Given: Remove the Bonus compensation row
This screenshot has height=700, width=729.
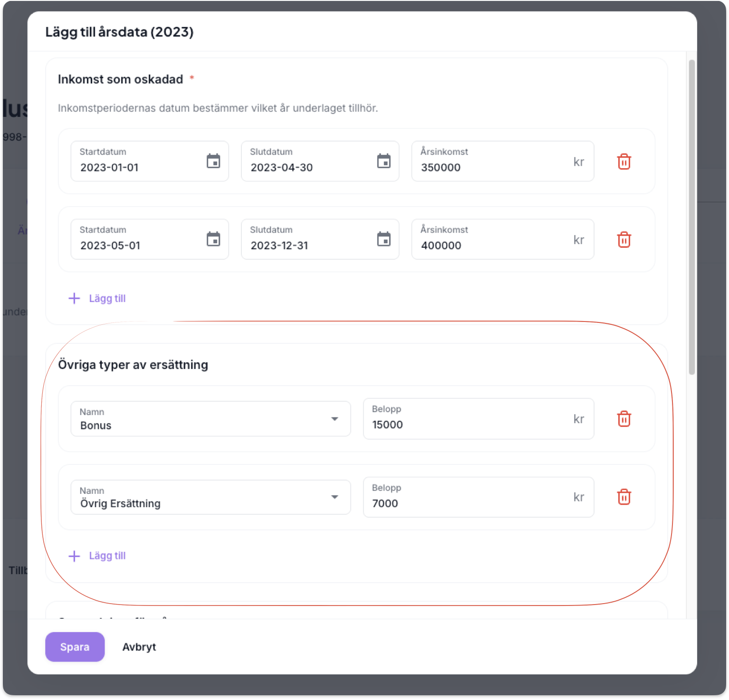Looking at the screenshot, I should (x=623, y=419).
